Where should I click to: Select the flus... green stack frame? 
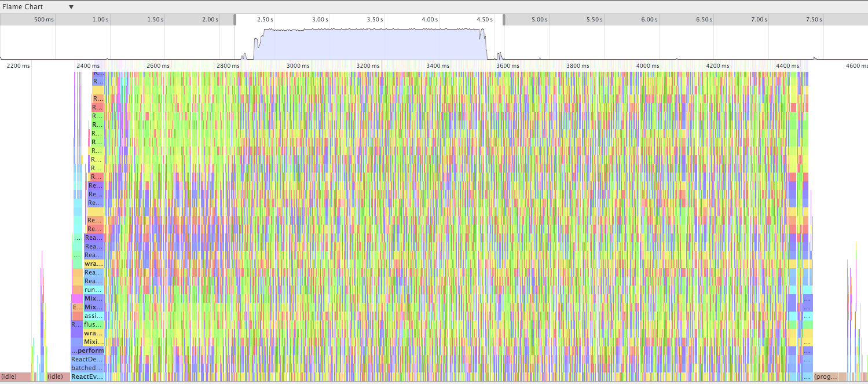(94, 324)
